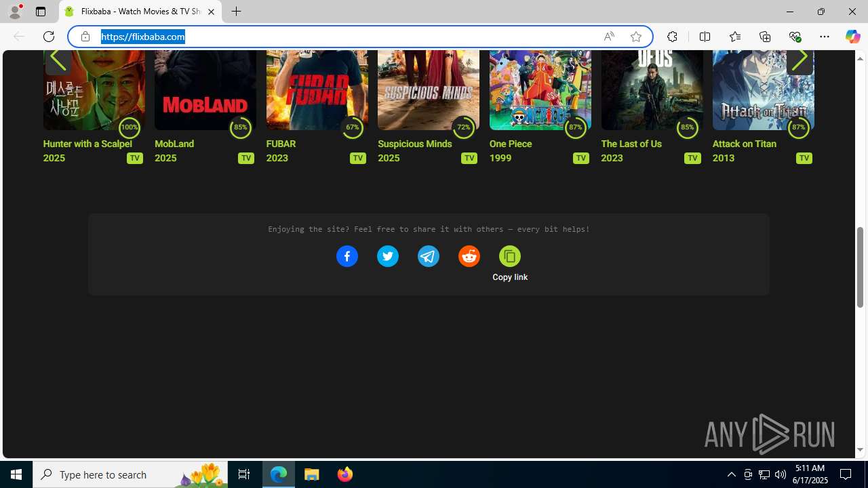View site information lock icon
The image size is (868, 488).
click(x=85, y=37)
